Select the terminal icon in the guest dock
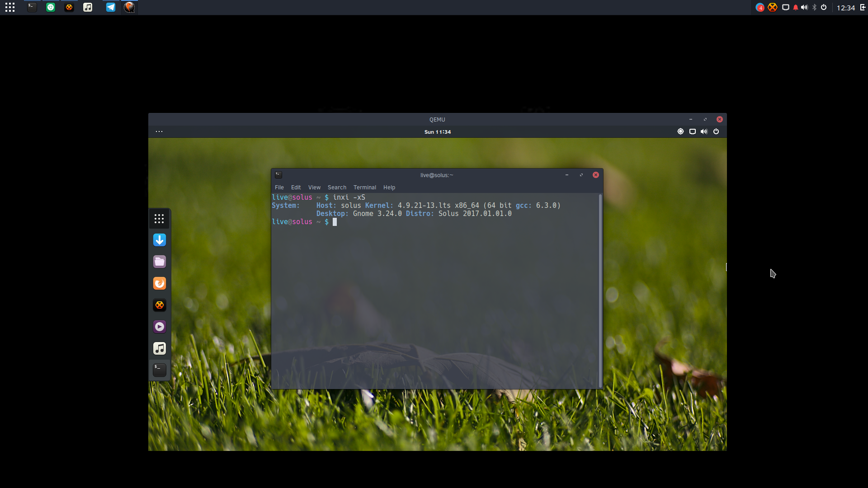 click(x=160, y=370)
